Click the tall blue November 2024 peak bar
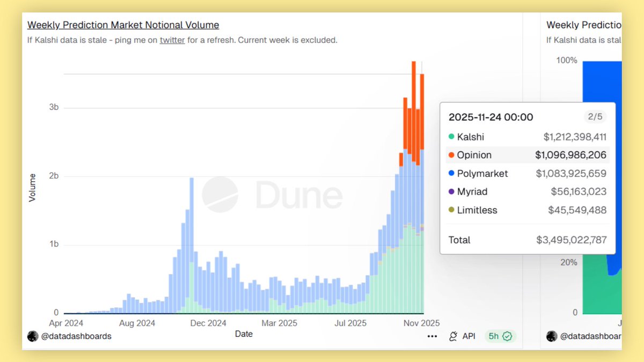The image size is (644, 362). [x=192, y=220]
